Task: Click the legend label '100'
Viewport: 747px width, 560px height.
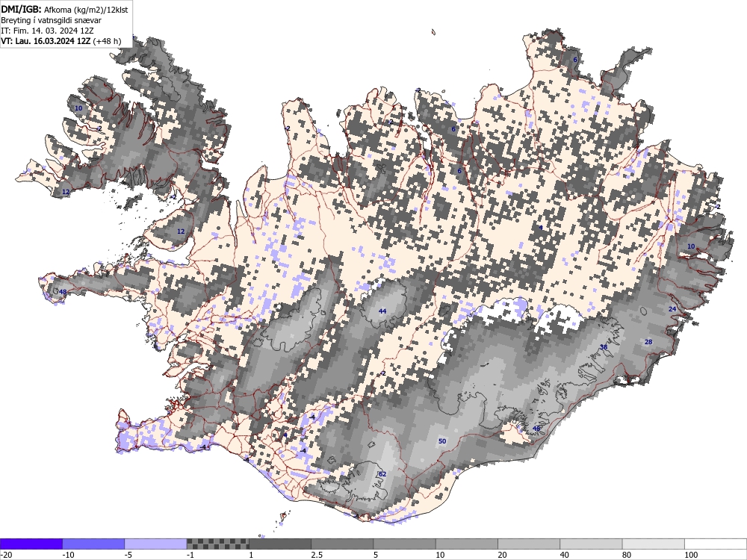Action: pyautogui.click(x=691, y=555)
